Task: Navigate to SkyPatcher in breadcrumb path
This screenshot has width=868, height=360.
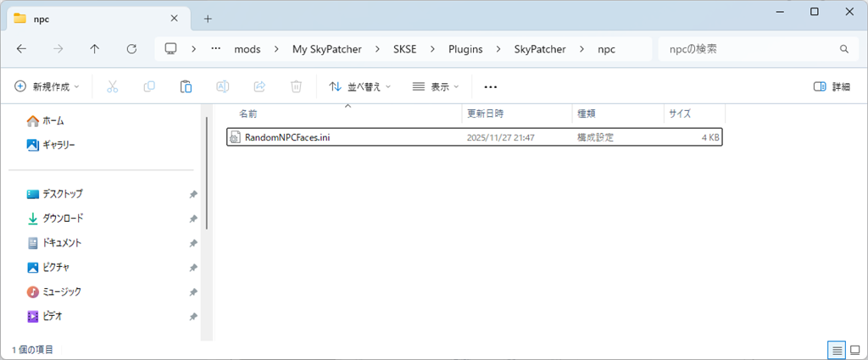Action: coord(542,49)
